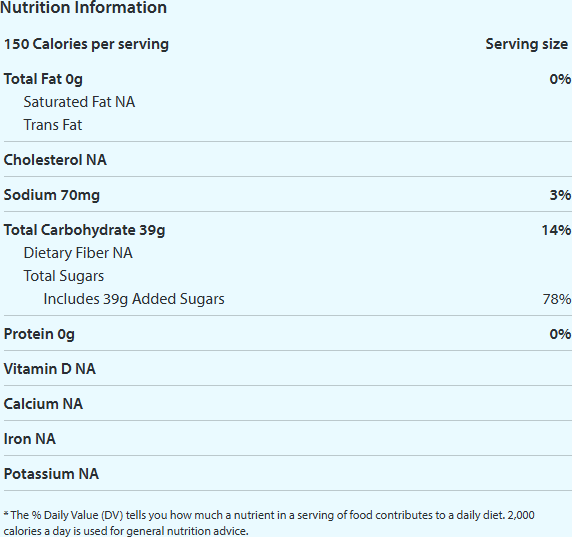Image resolution: width=572 pixels, height=537 pixels.
Task: Click the Cholesterol NA row
Action: point(287,160)
